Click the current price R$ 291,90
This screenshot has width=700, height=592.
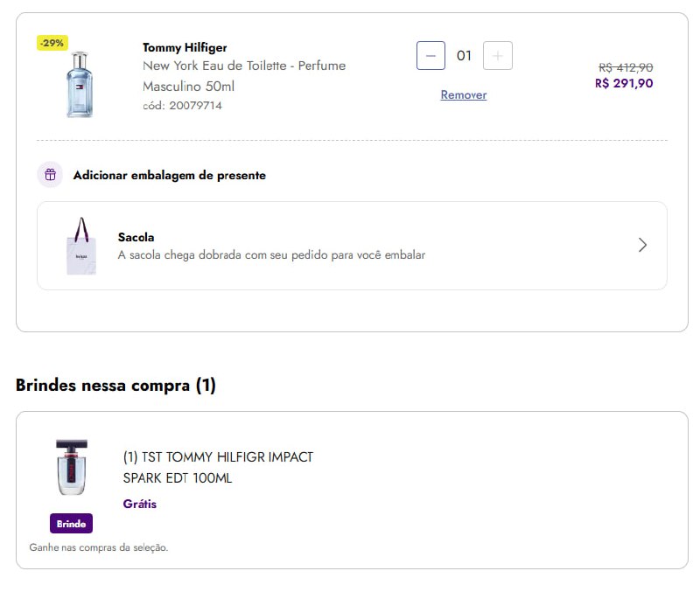point(624,83)
